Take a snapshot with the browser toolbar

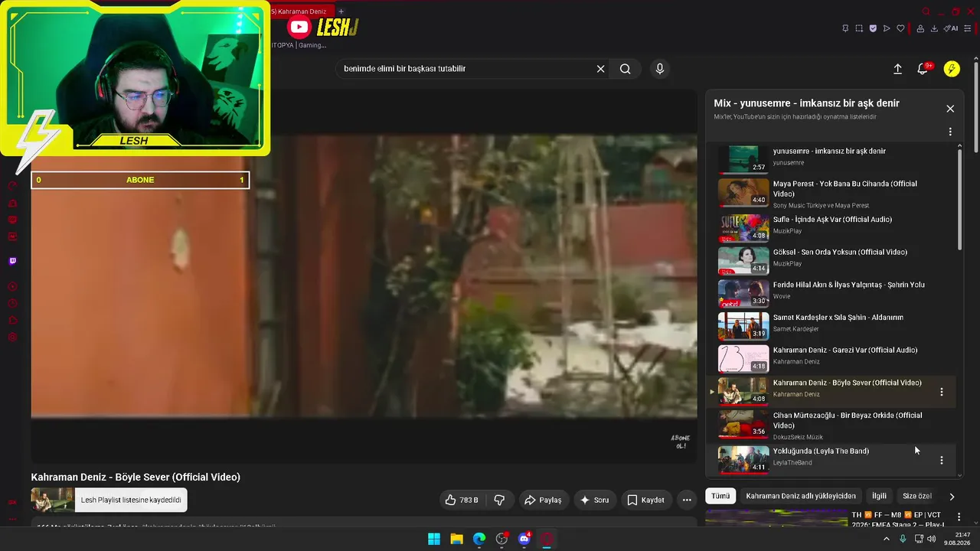(859, 28)
